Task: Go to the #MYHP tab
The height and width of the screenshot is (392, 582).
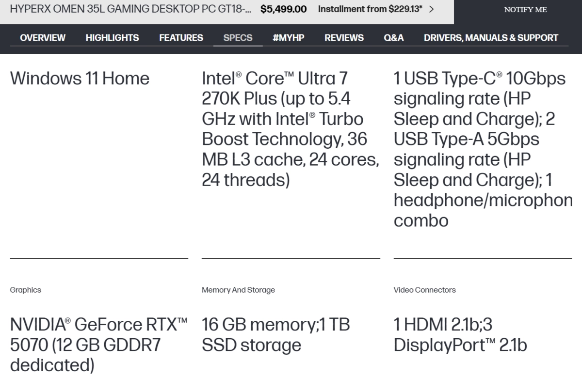Action: (x=288, y=38)
